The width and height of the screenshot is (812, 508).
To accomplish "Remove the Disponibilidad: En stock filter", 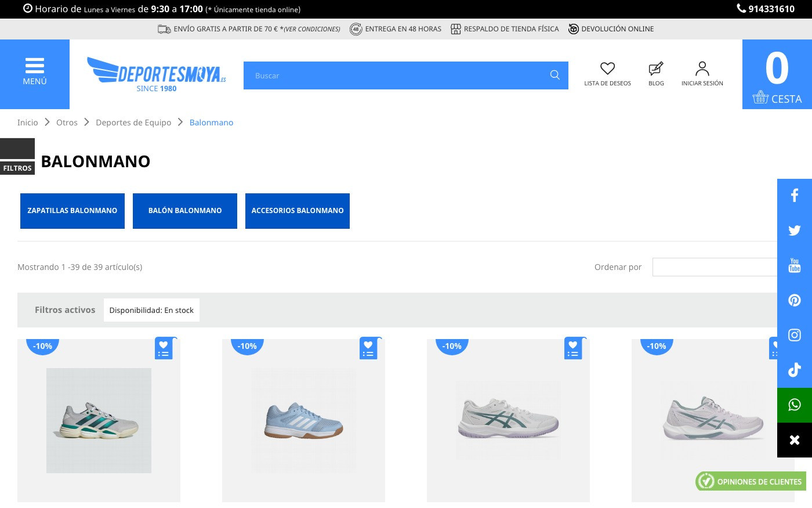I will click(151, 310).
